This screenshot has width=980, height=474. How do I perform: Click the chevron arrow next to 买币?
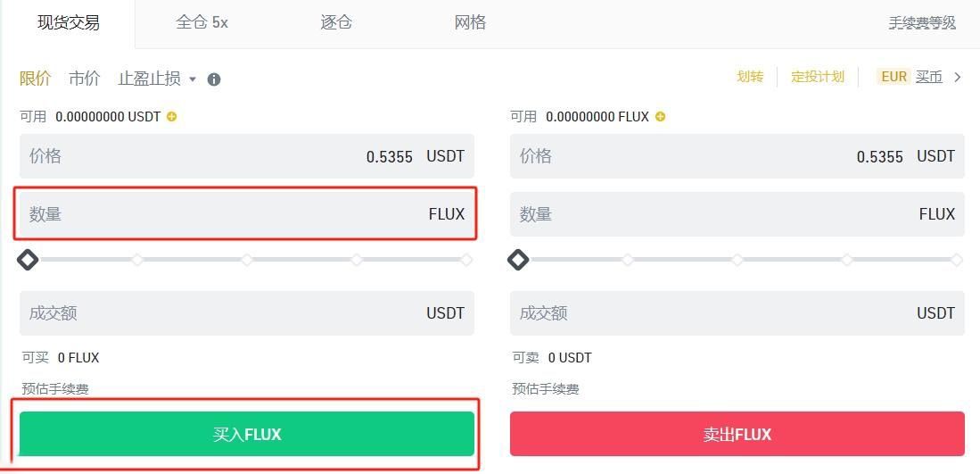pos(958,77)
